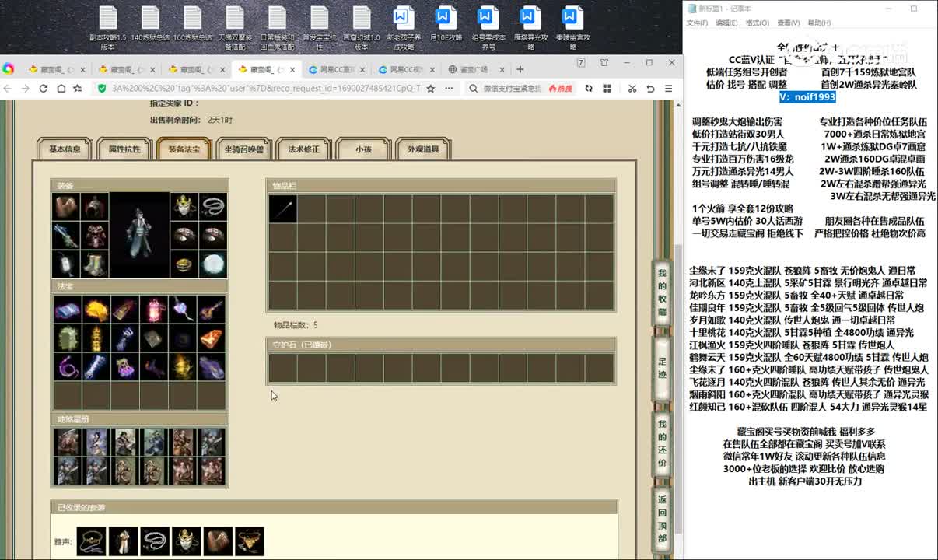The image size is (938, 560).
Task: Click the browser forward arrow
Action: [x=25, y=89]
